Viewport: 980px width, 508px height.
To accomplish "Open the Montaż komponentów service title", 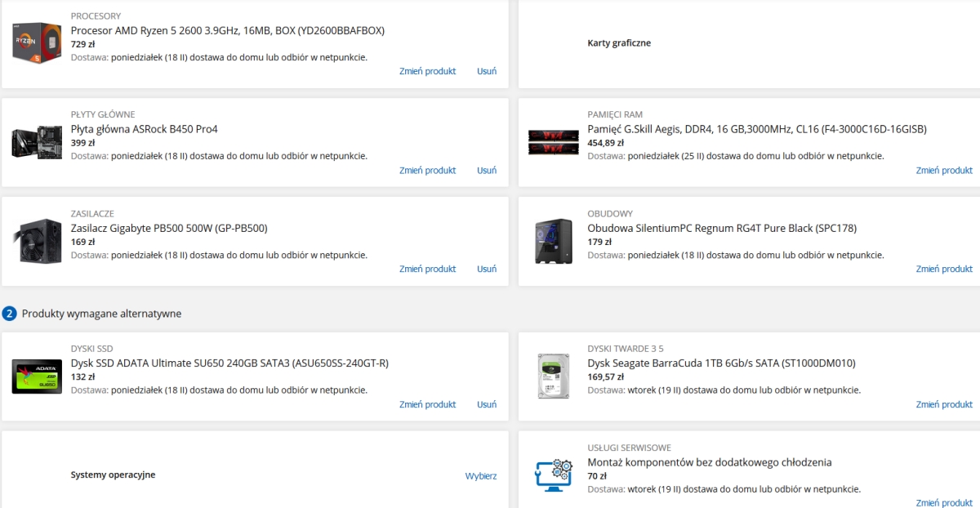I will point(710,462).
